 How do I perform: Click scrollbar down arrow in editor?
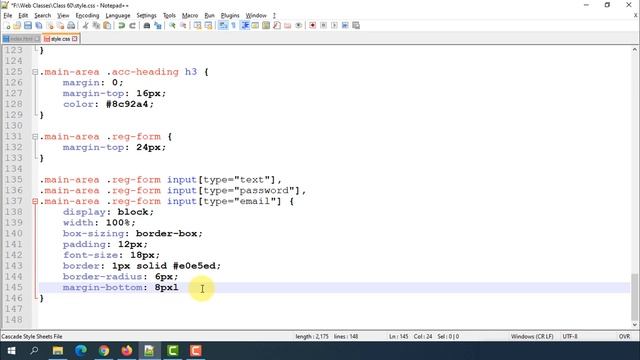click(x=634, y=325)
